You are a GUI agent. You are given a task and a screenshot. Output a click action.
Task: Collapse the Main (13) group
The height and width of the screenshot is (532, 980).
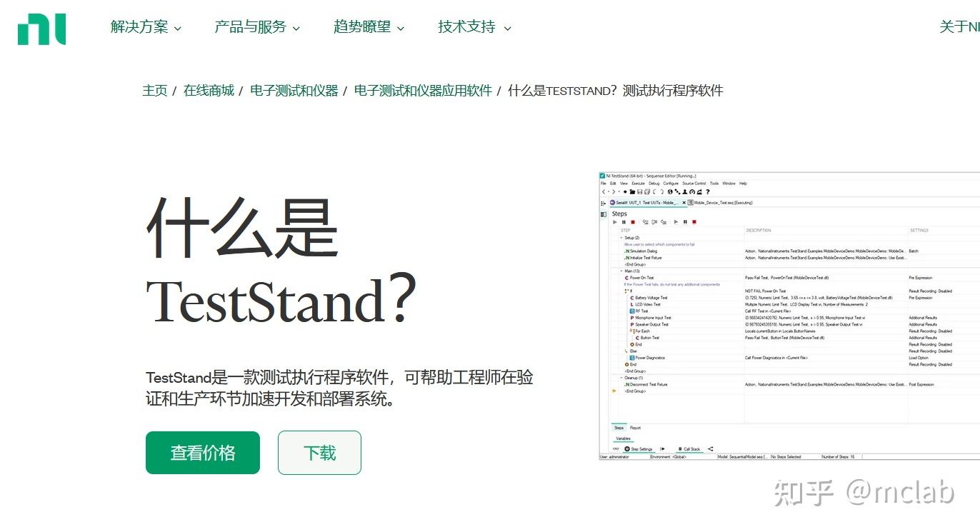tap(621, 271)
